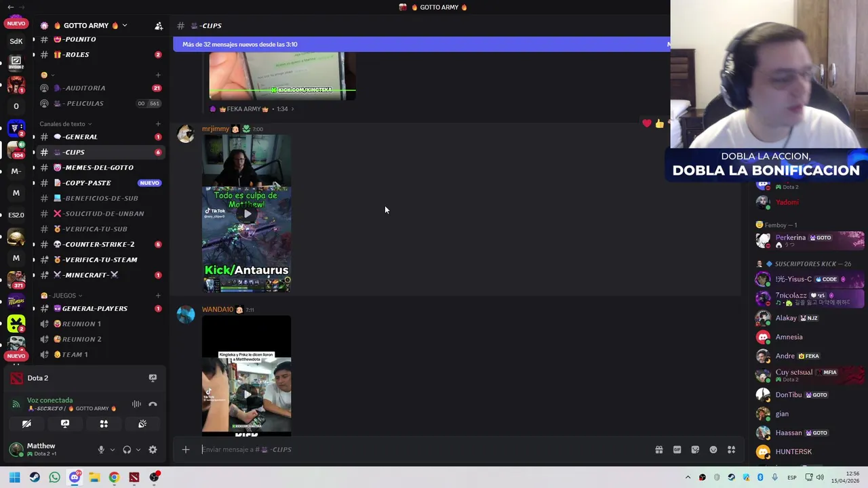
Task: Open the emoji picker
Action: pos(713,449)
